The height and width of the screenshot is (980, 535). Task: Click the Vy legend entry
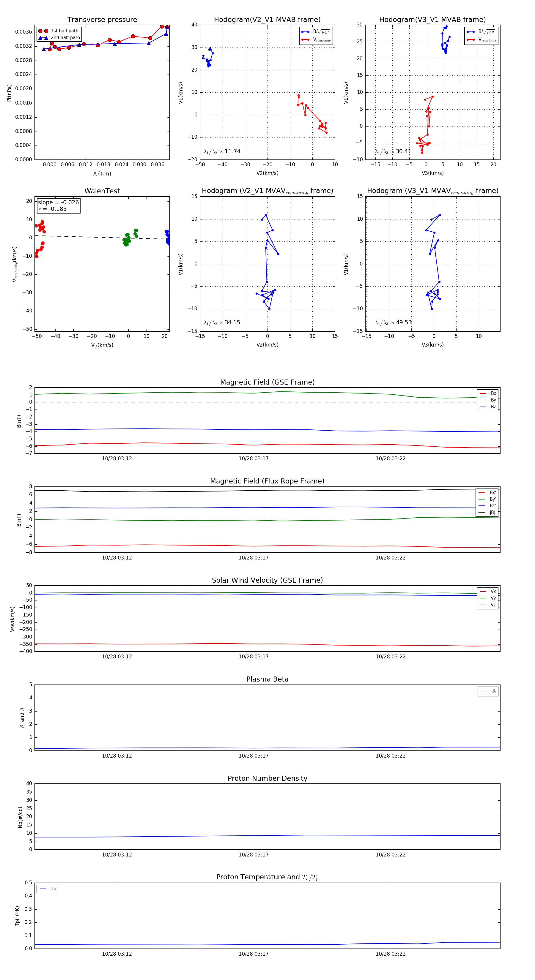[488, 598]
